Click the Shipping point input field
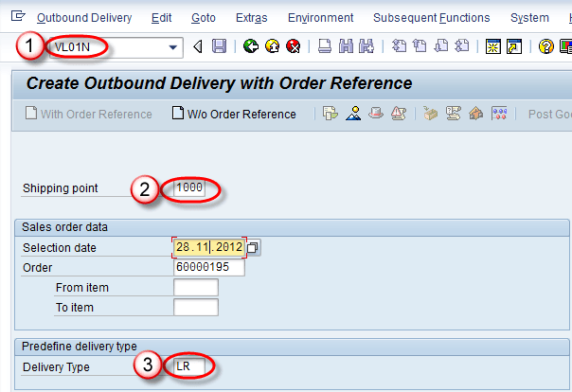The width and height of the screenshot is (572, 392). coord(196,187)
